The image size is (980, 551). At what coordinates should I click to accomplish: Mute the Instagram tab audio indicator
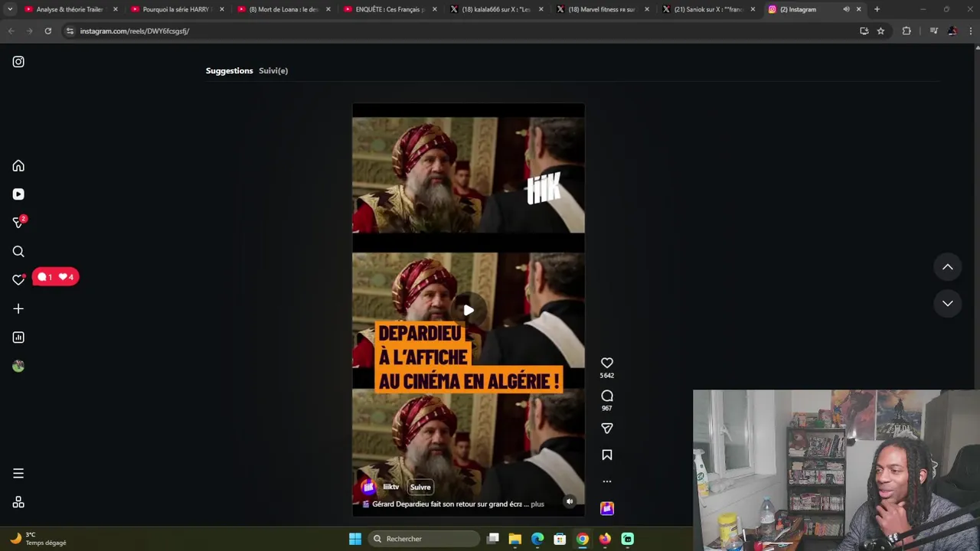click(846, 9)
